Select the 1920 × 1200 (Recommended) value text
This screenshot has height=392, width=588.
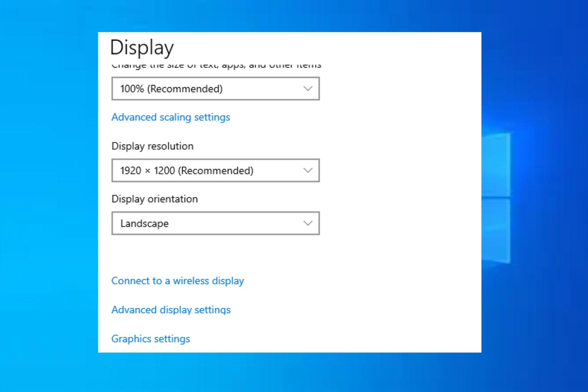(x=187, y=171)
